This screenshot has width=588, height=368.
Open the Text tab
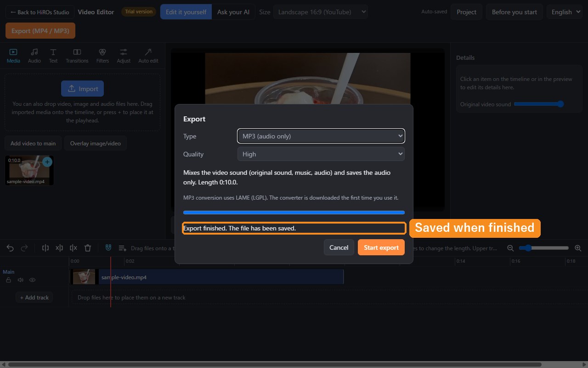pyautogui.click(x=53, y=56)
